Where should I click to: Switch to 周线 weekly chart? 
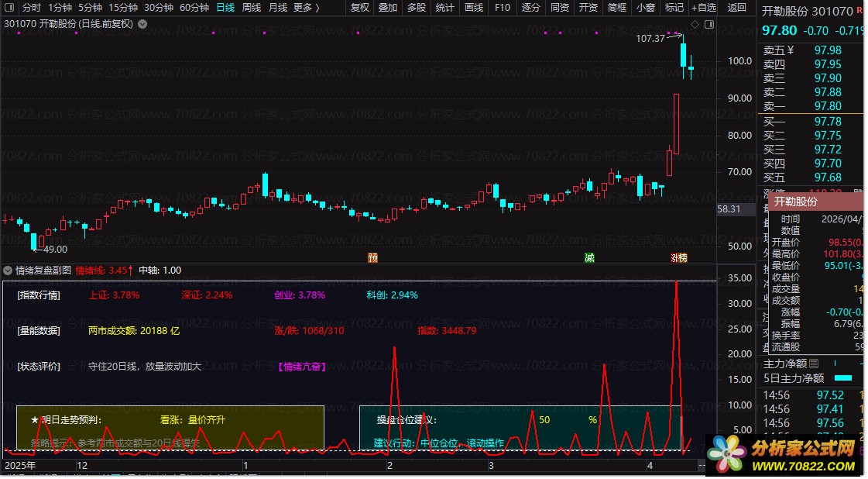(x=252, y=8)
